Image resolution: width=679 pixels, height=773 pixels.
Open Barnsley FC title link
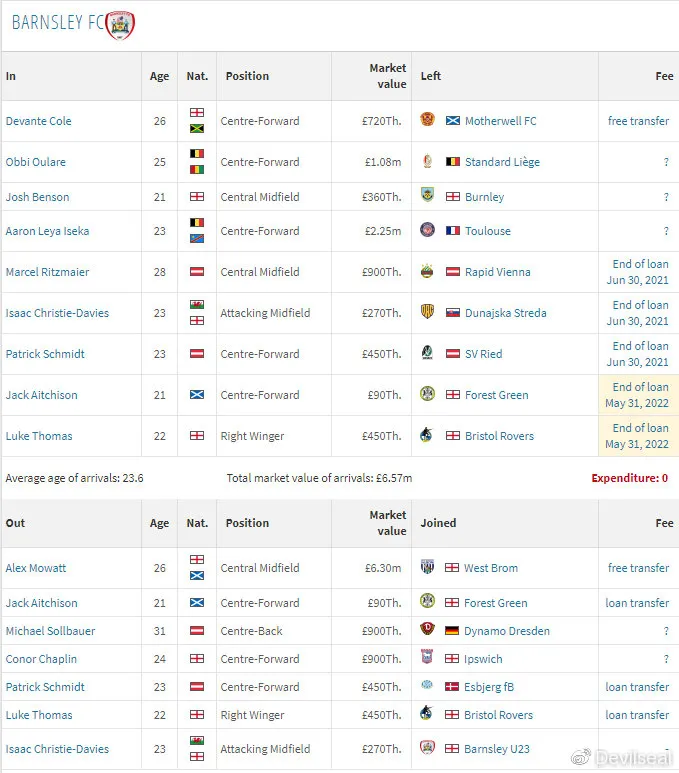[58, 23]
